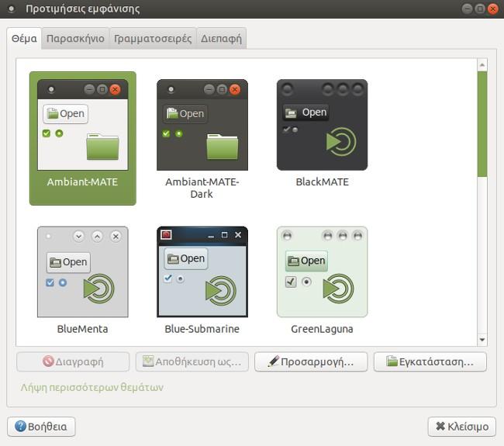Click the Αποθήκευση ως... button
Viewport: 504px width, 446px height.
pyautogui.click(x=192, y=361)
